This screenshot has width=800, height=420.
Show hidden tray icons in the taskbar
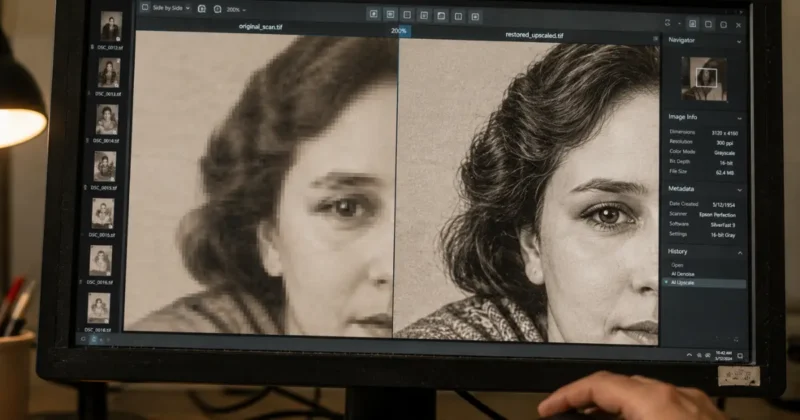click(x=689, y=355)
